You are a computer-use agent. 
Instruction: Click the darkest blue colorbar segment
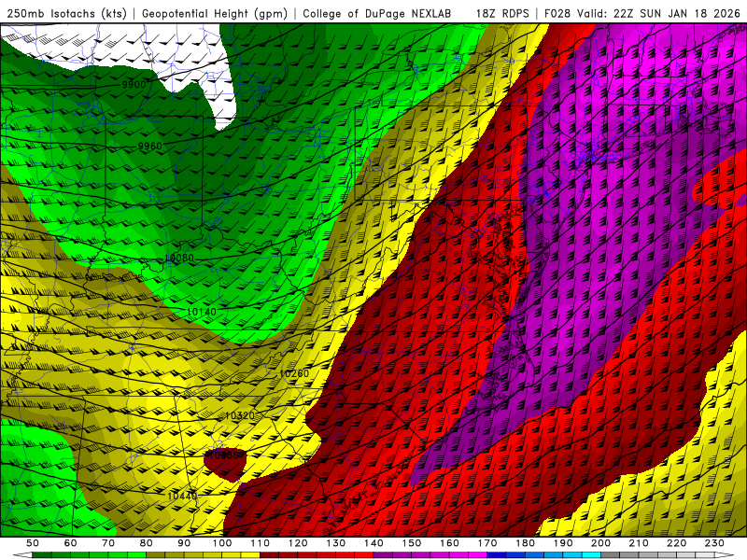click(x=497, y=555)
